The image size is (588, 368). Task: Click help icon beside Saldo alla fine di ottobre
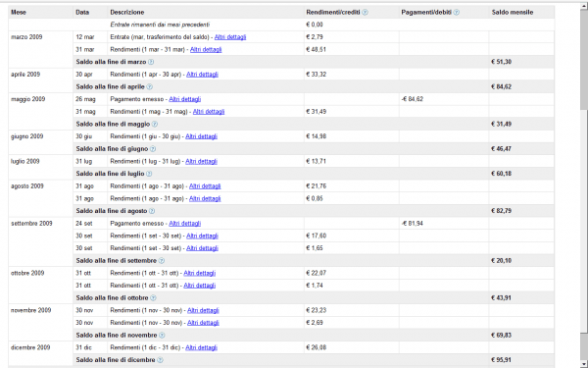click(x=153, y=297)
